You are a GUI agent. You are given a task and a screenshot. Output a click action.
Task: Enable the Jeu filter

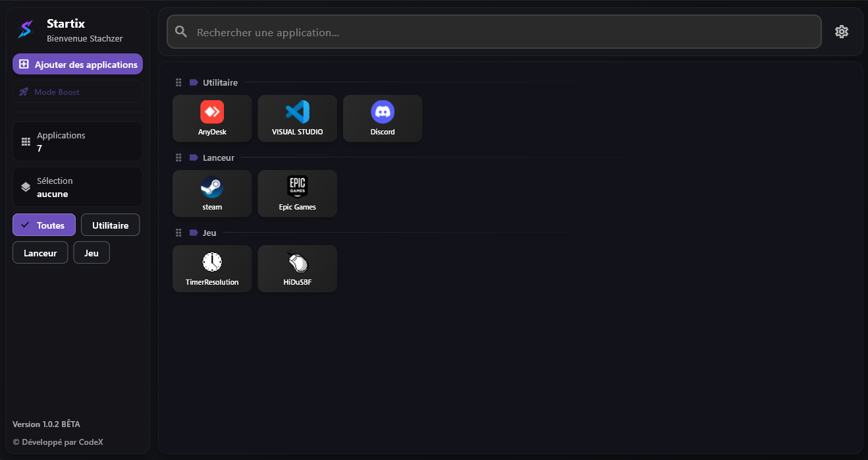[91, 252]
